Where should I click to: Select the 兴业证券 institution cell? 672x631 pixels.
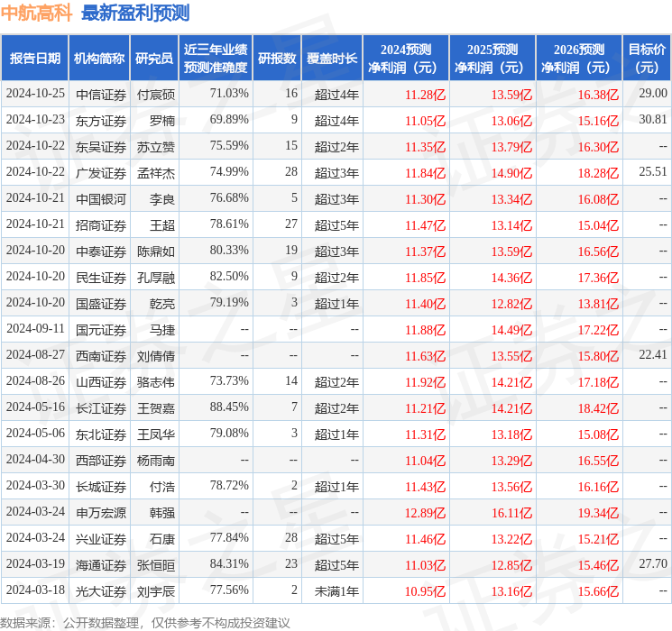click(x=101, y=539)
